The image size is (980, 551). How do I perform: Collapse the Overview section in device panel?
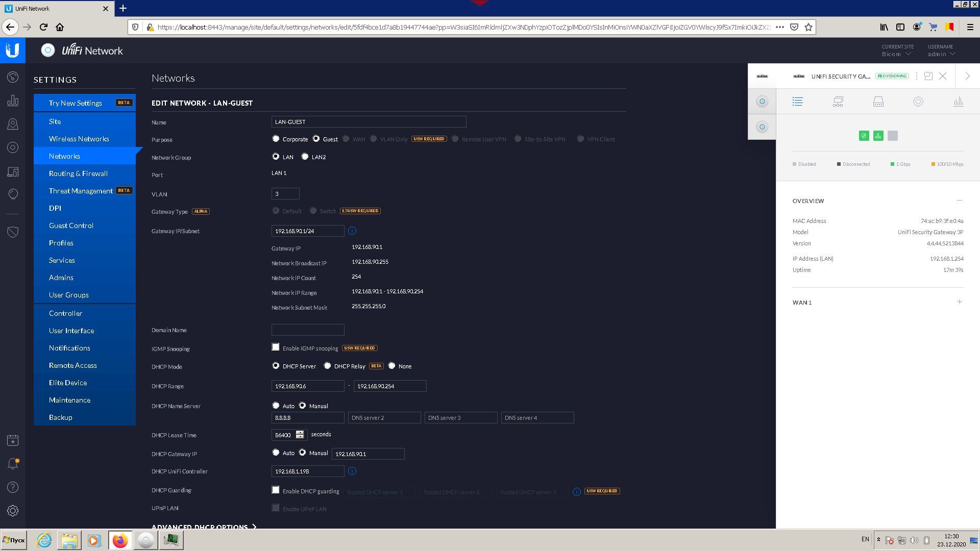[x=960, y=201]
